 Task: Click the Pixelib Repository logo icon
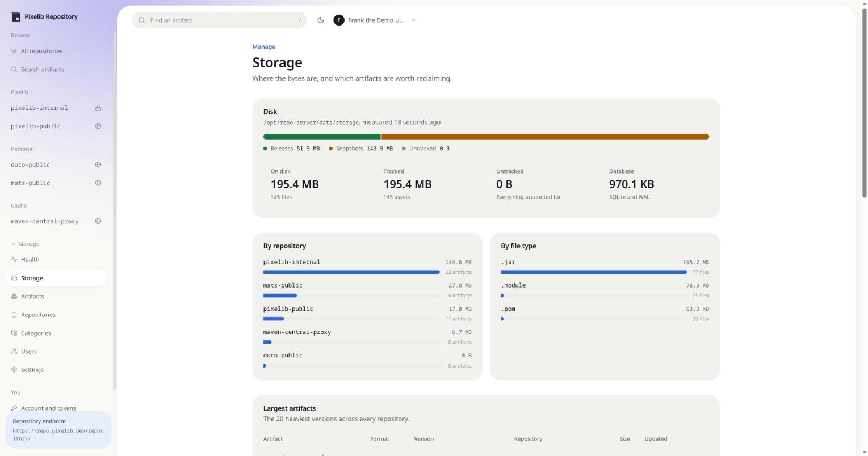pyautogui.click(x=16, y=17)
